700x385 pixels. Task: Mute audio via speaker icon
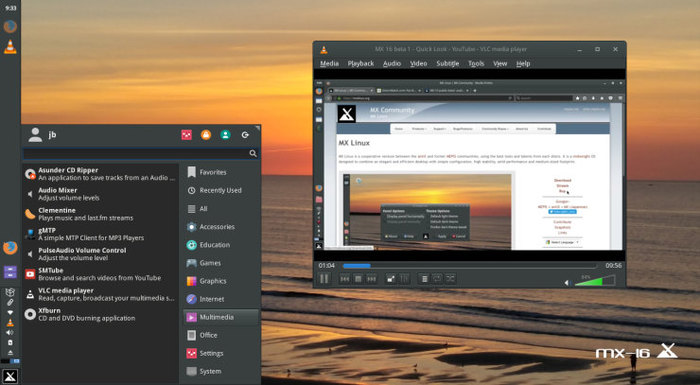pos(567,283)
